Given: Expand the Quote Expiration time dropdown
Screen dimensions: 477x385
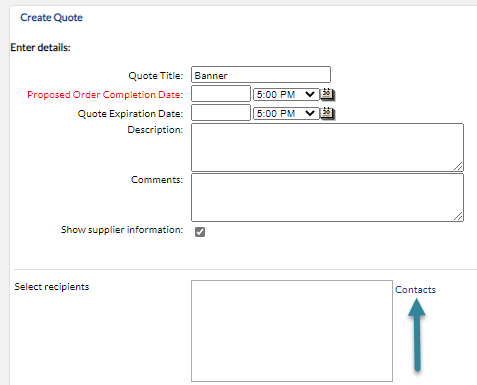Looking at the screenshot, I should click(286, 113).
